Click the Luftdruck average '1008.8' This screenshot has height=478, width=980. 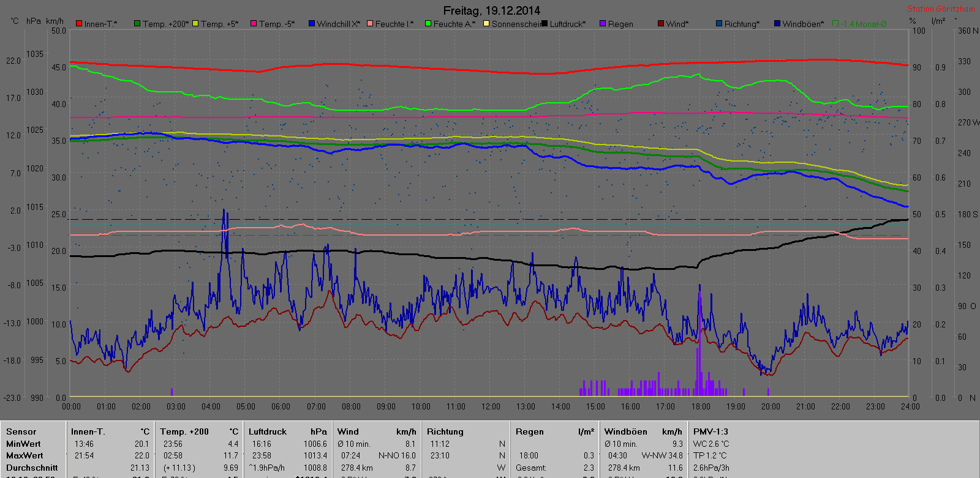pyautogui.click(x=315, y=468)
